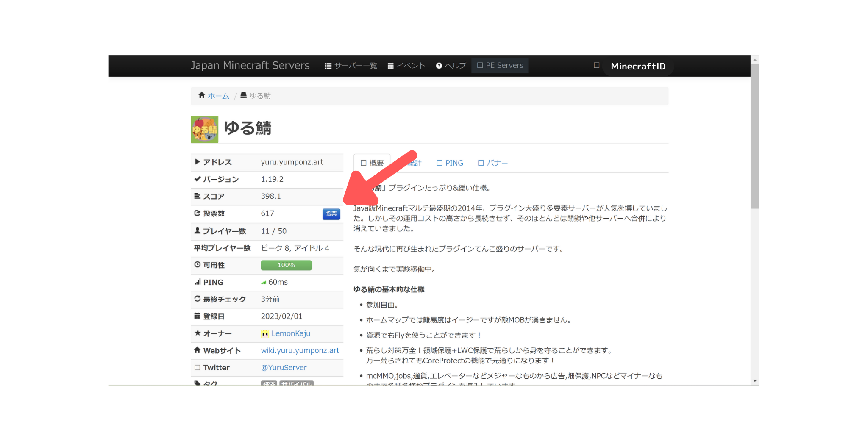The height and width of the screenshot is (441, 868).
Task: Click the server address yuru.yumponz.art
Action: pos(292,162)
